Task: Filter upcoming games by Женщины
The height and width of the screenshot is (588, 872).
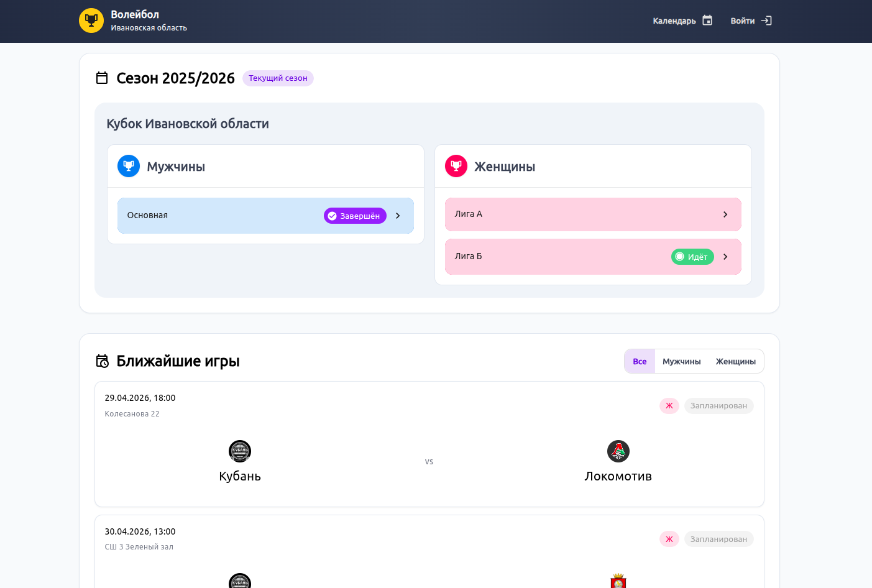Action: (735, 362)
